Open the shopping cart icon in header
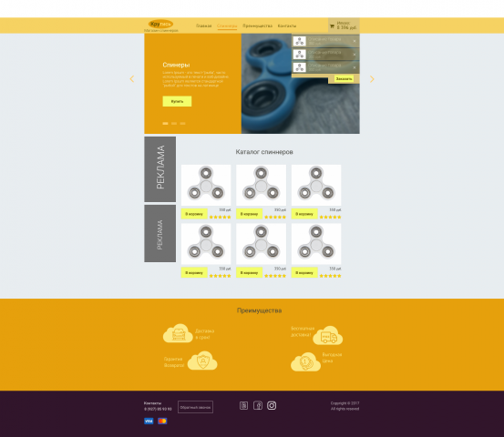 [332, 26]
